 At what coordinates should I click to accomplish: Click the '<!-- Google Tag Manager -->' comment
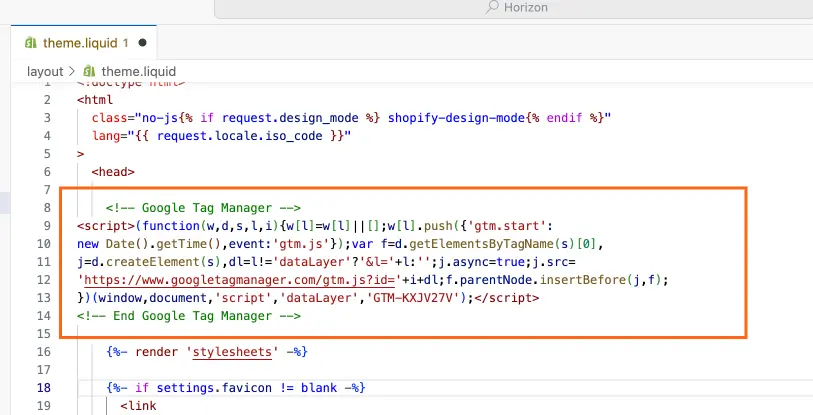pos(203,208)
